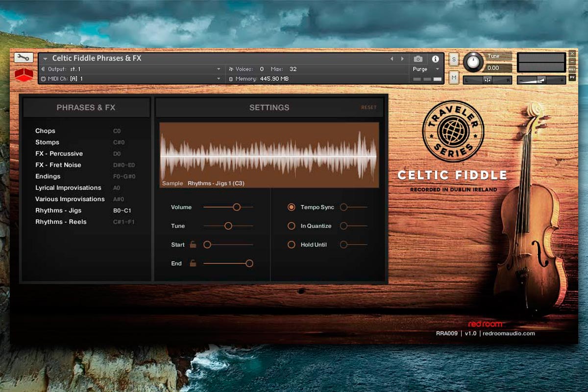
Task: Remove the instrument using the X icon
Action: pos(572,54)
